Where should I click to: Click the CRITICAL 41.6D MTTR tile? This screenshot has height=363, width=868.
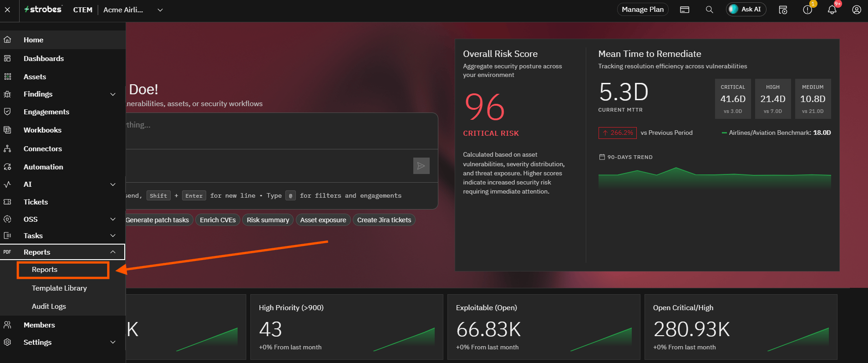tap(733, 99)
